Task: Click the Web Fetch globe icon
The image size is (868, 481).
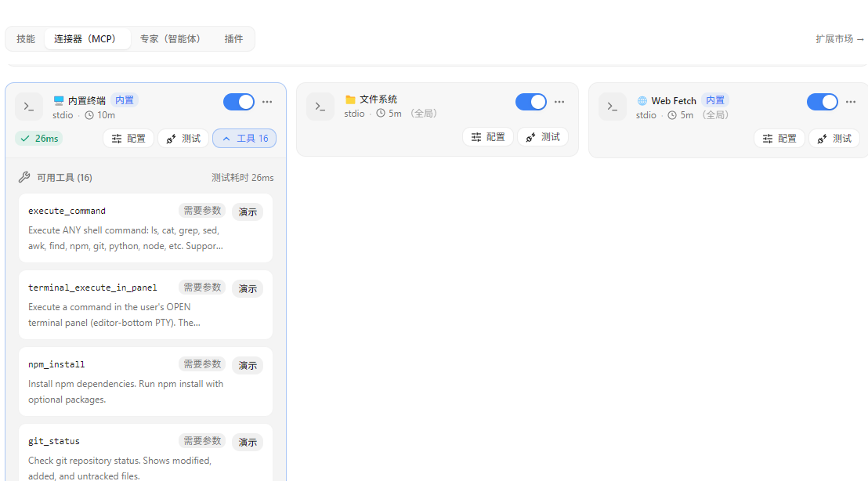Action: pos(642,101)
